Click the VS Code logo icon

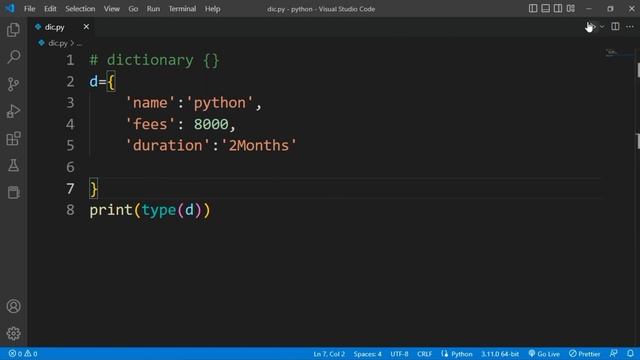point(10,9)
